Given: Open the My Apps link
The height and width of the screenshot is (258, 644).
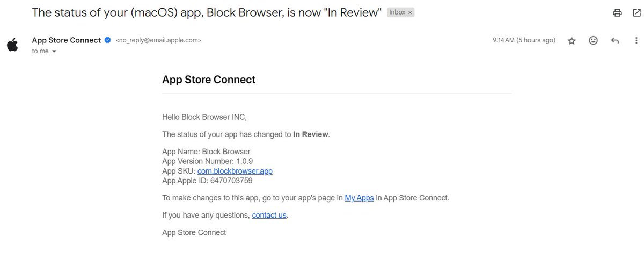Looking at the screenshot, I should [359, 198].
